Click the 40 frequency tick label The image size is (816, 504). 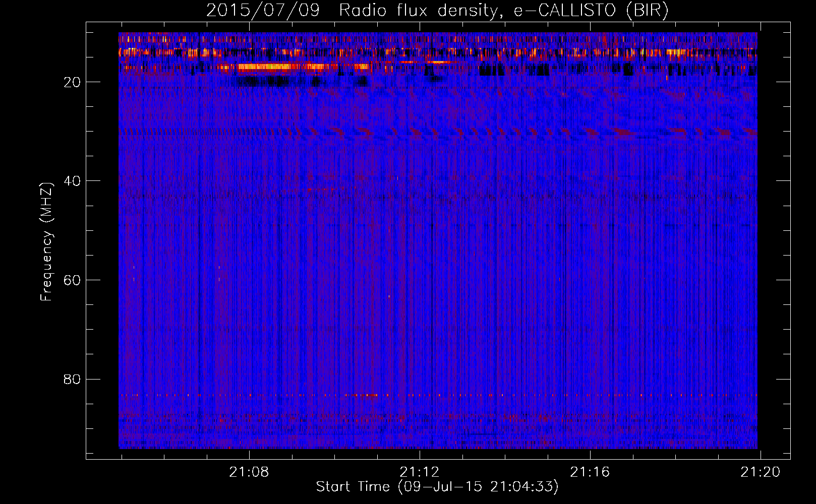[72, 181]
